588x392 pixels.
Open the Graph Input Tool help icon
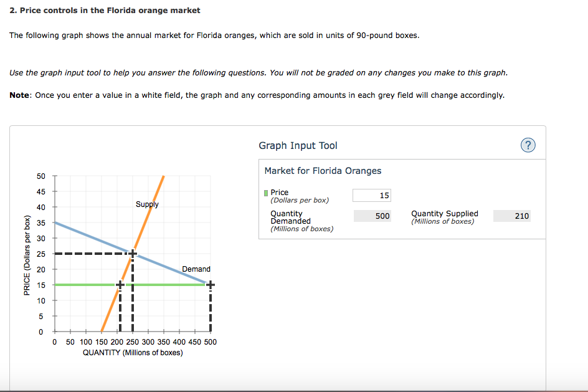click(528, 145)
